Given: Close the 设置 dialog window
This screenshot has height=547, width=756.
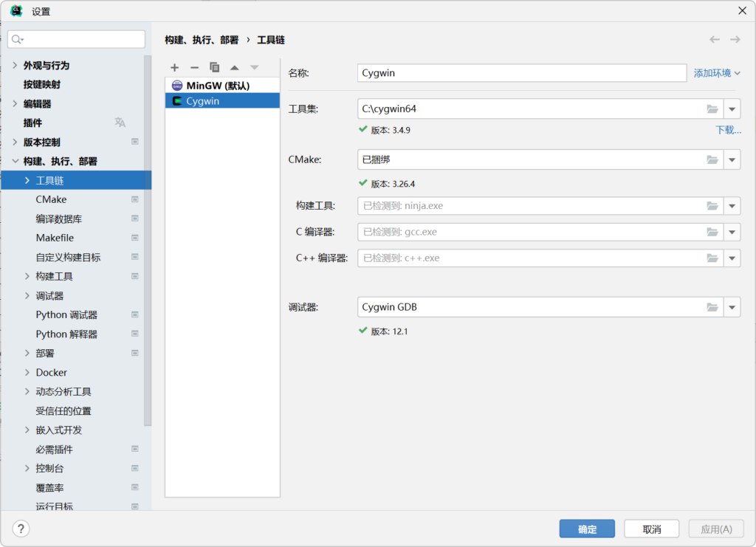Looking at the screenshot, I should point(743,10).
